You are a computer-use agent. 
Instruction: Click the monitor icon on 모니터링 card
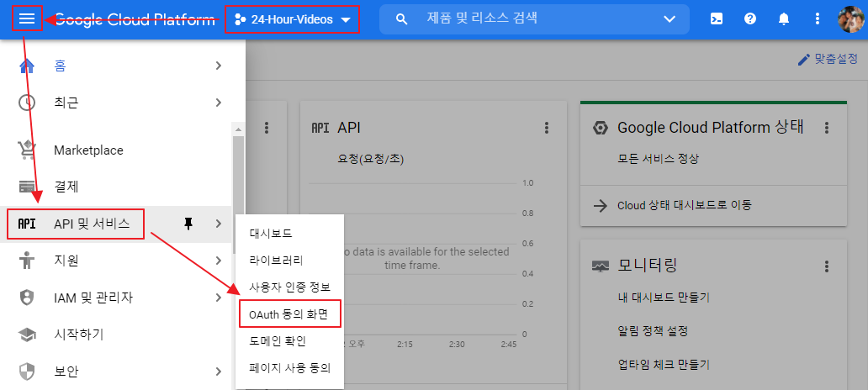click(600, 266)
